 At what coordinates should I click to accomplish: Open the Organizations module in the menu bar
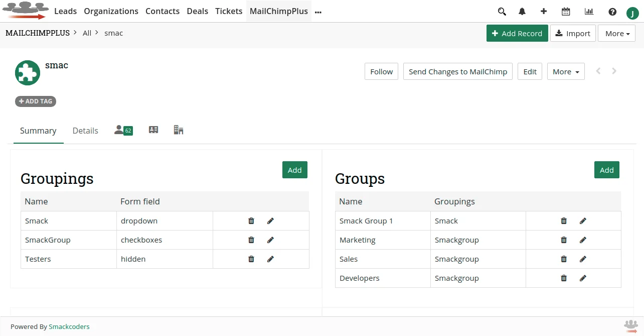click(x=111, y=11)
